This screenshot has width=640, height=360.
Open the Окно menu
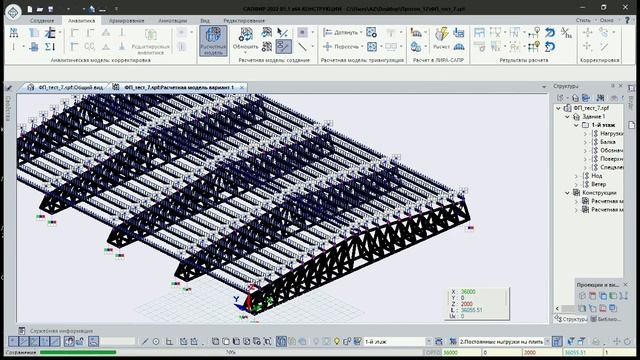tap(607, 20)
